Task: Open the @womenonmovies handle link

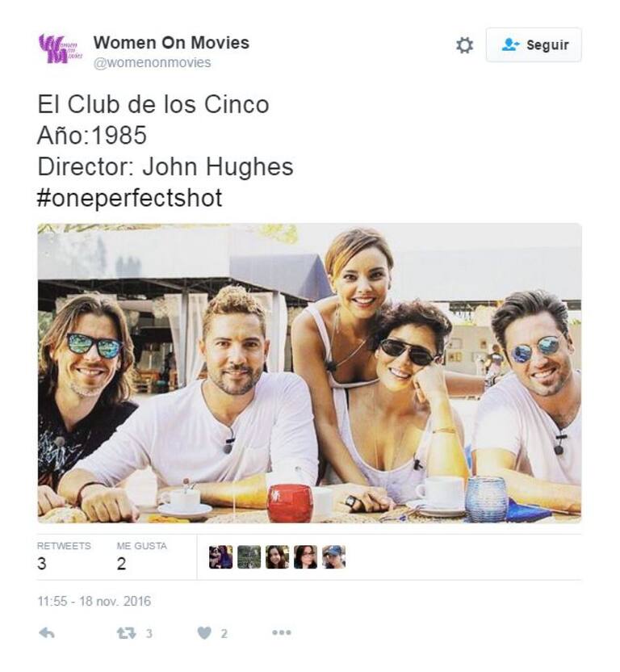Action: 153,62
